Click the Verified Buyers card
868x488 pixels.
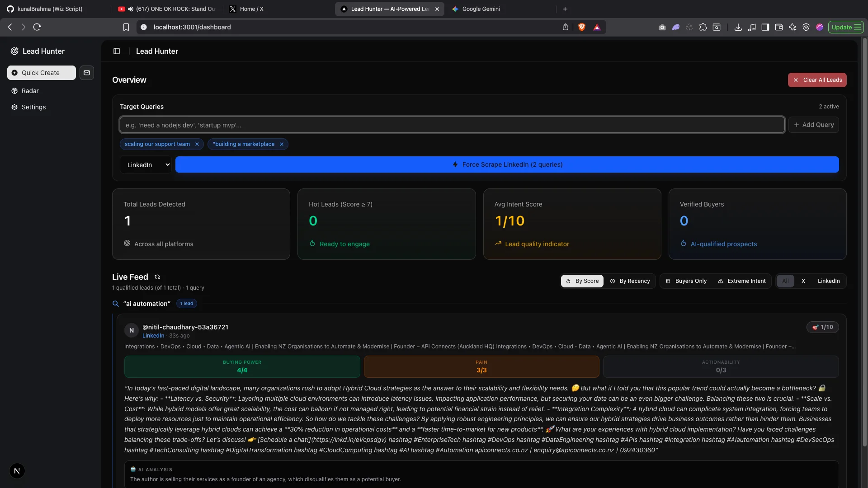[757, 224]
